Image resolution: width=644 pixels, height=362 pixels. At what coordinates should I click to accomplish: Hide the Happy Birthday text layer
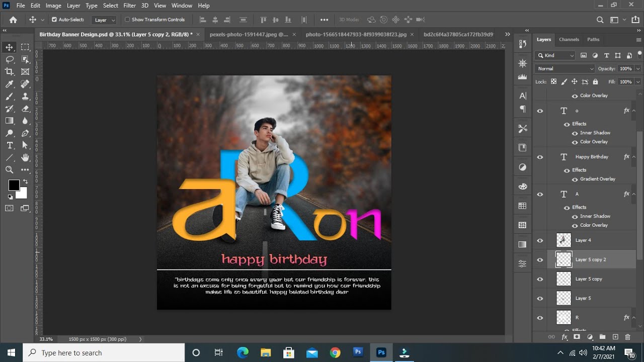click(540, 157)
